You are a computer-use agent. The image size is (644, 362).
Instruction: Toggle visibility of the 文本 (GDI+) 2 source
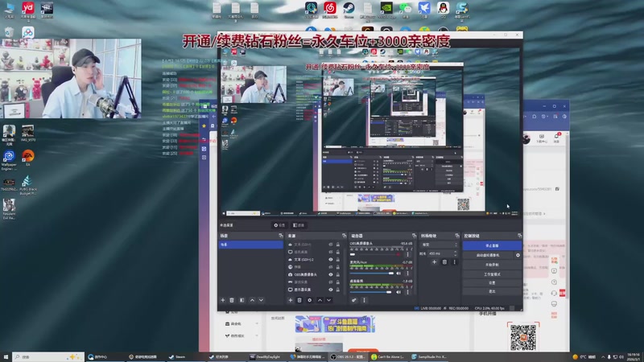tap(331, 259)
